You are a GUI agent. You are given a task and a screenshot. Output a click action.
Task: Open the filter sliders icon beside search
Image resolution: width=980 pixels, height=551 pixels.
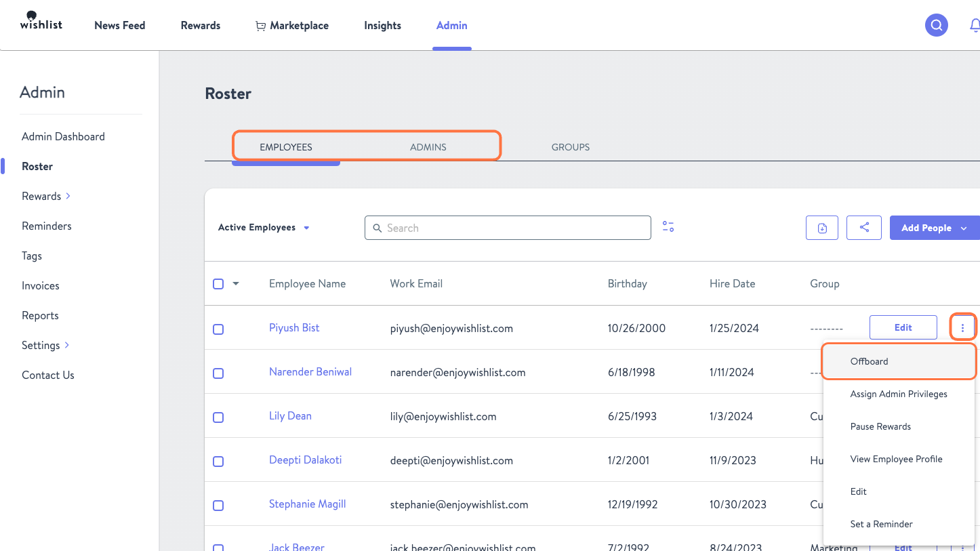click(668, 227)
